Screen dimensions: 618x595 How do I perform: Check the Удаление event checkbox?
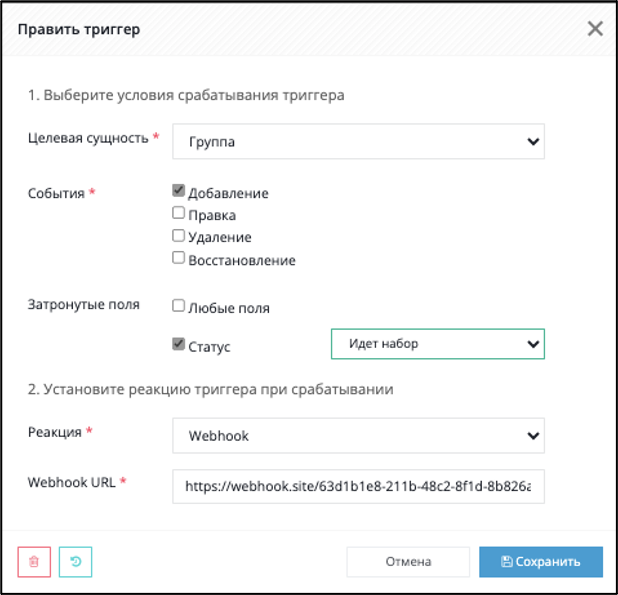(x=178, y=235)
